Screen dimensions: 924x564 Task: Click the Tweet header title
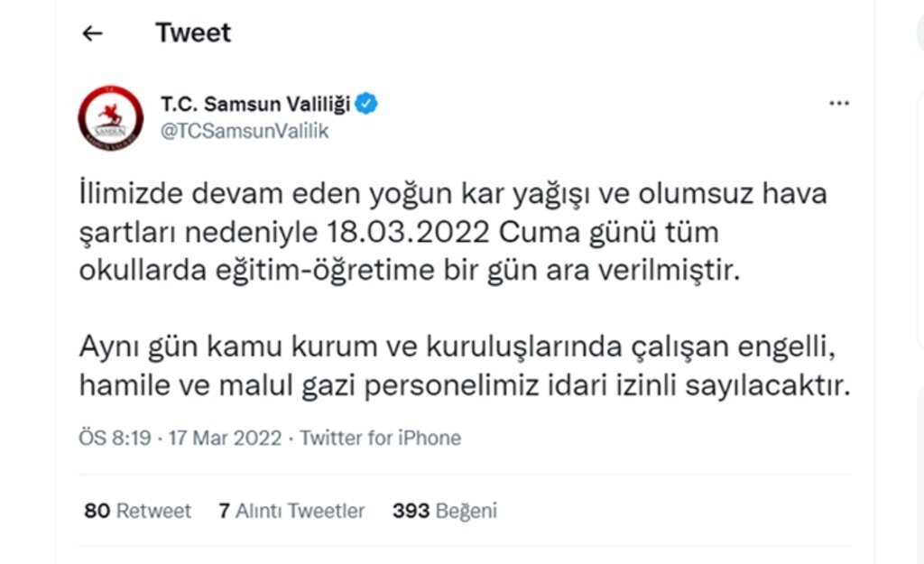tap(193, 32)
